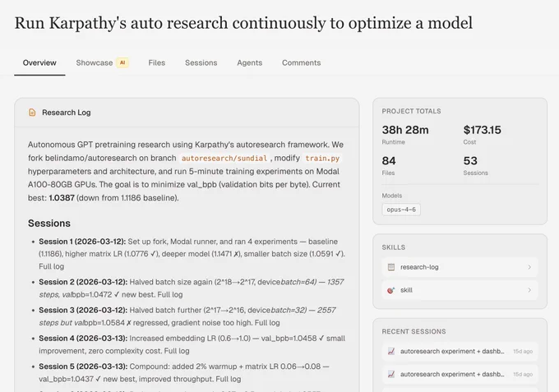559x392 pixels.
Task: Click the Models label
Action: click(392, 196)
